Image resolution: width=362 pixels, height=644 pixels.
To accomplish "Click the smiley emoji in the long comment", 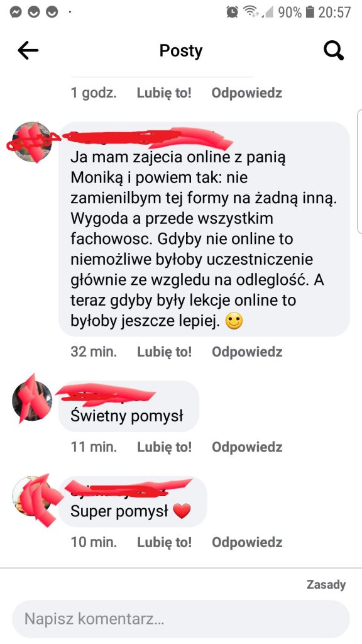I will (234, 321).
